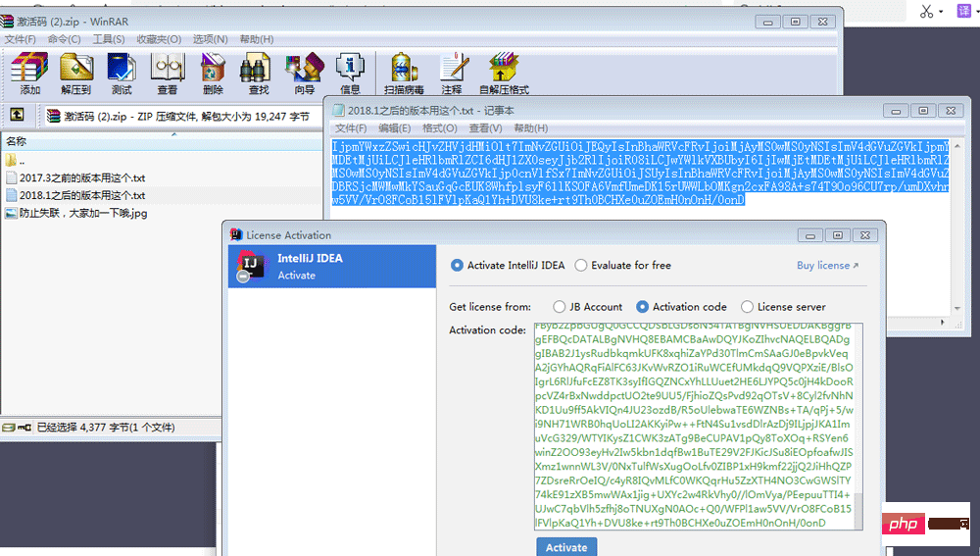This screenshot has width=980, height=556.
Task: Select the Evaluate for free radio button
Action: pos(580,265)
